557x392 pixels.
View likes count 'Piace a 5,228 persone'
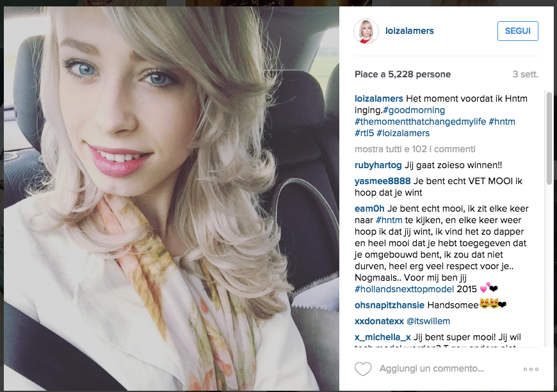403,74
